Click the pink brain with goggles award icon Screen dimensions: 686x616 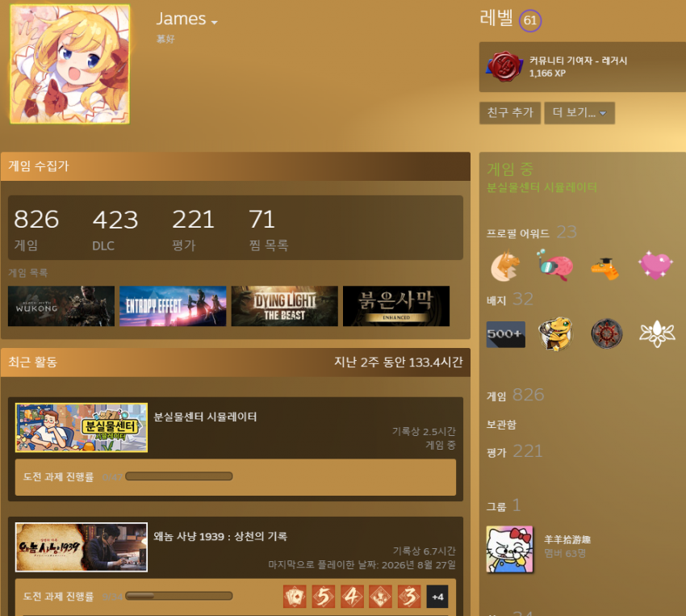555,266
